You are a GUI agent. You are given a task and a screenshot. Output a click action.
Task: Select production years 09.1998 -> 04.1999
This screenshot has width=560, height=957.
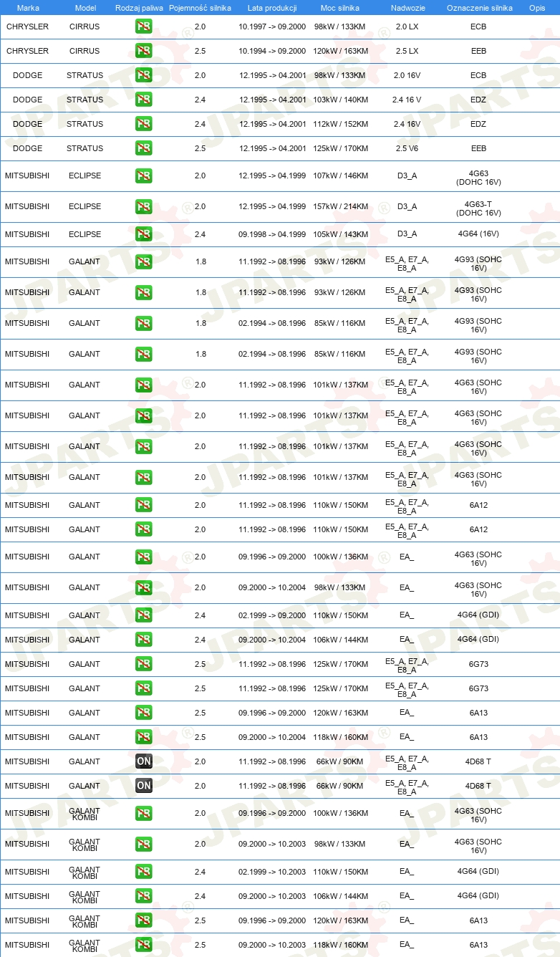[x=272, y=234]
